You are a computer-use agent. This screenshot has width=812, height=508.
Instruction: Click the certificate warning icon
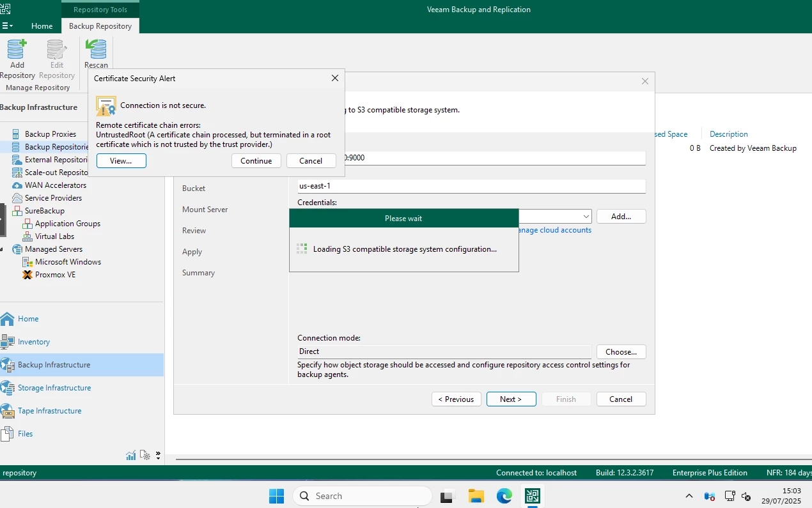(x=106, y=105)
